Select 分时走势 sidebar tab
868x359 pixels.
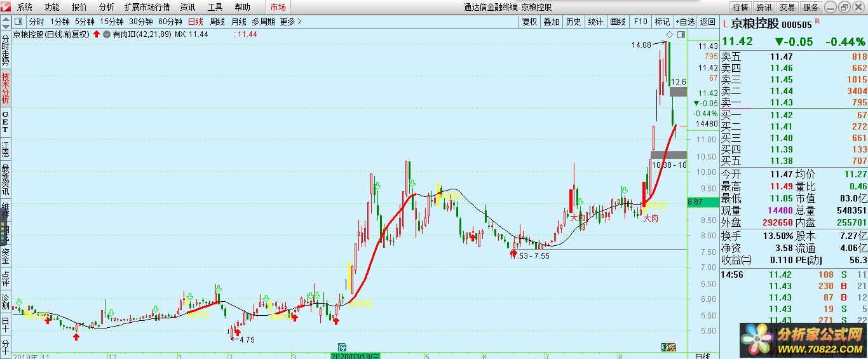5,49
